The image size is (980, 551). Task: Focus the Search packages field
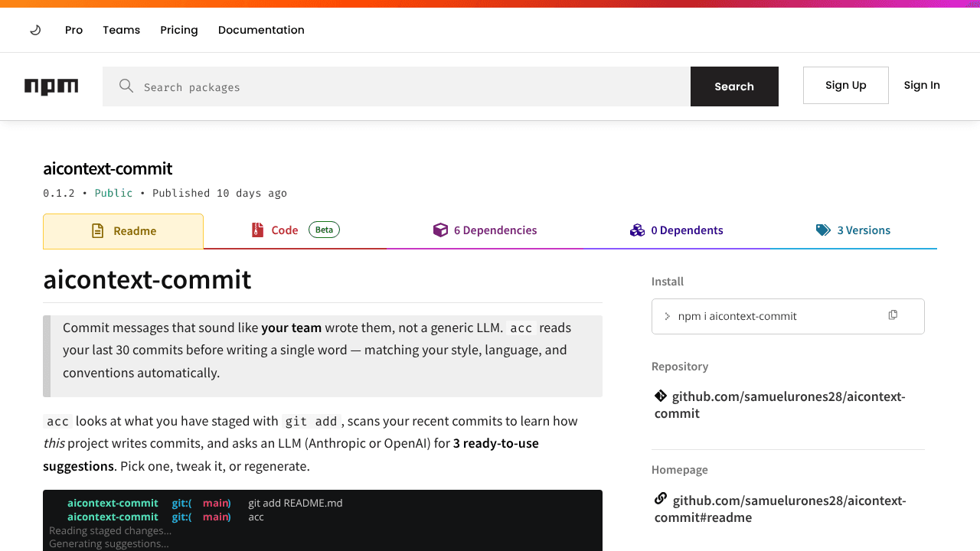[397, 86]
